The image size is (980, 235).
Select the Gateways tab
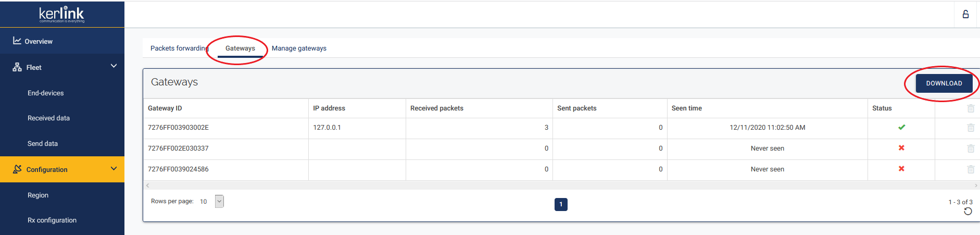pyautogui.click(x=240, y=48)
